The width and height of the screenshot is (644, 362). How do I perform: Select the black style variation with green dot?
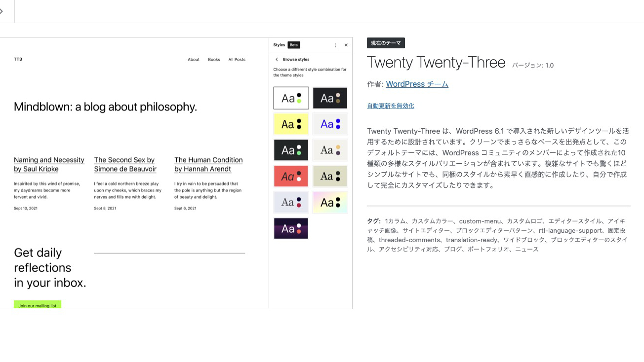click(291, 150)
